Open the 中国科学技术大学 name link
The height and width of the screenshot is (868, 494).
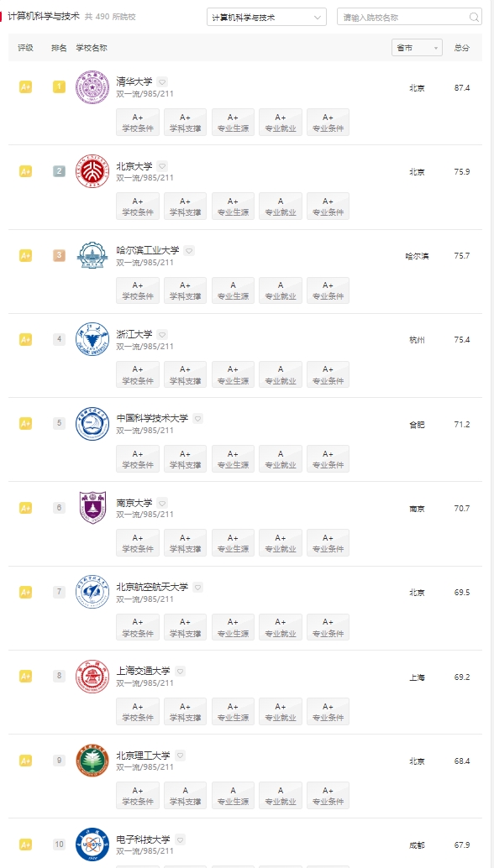152,418
